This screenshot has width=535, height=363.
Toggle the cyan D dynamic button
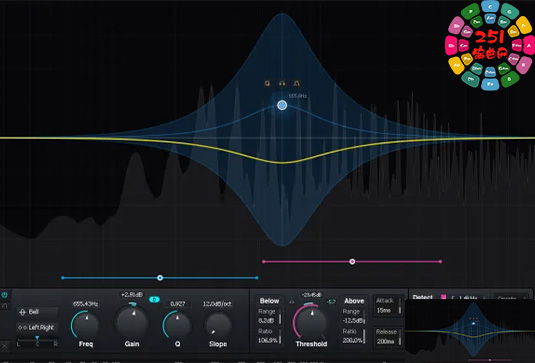tap(154, 300)
